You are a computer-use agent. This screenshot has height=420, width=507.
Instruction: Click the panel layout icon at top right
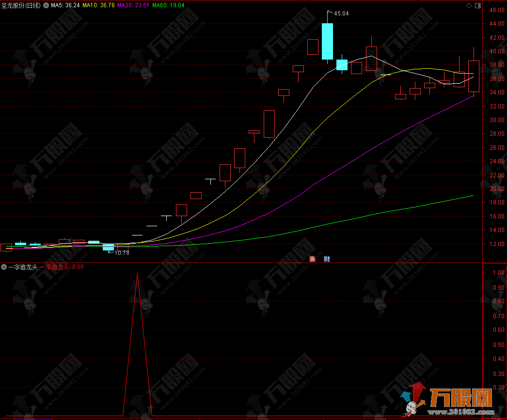click(x=478, y=6)
